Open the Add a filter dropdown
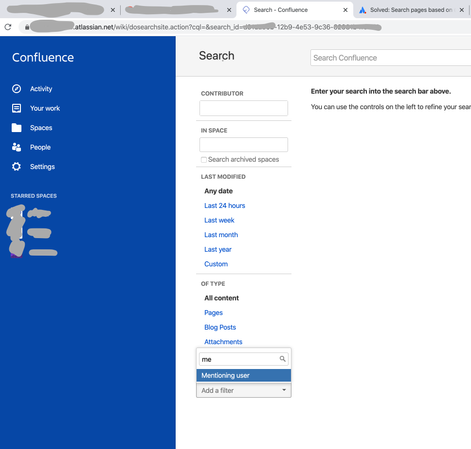This screenshot has height=449, width=471. click(244, 390)
